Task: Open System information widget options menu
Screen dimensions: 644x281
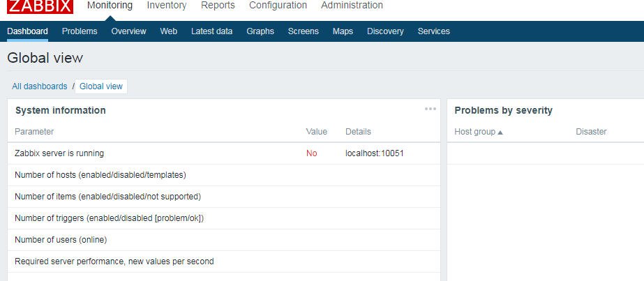Action: (430, 109)
